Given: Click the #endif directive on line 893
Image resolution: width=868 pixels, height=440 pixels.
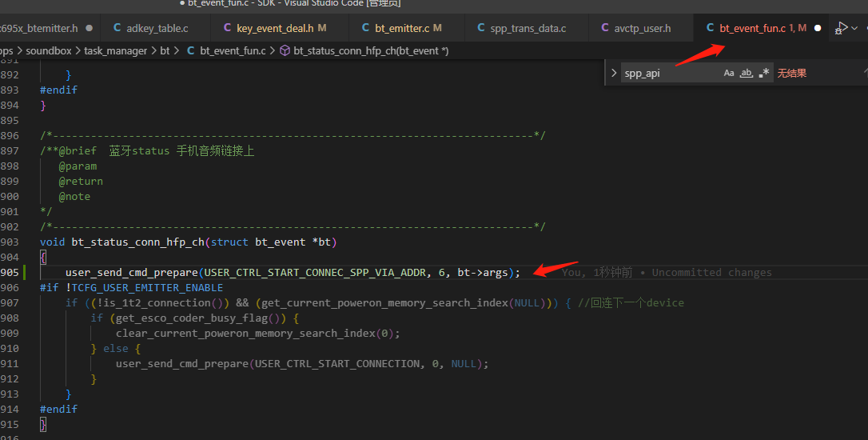Looking at the screenshot, I should (x=58, y=90).
